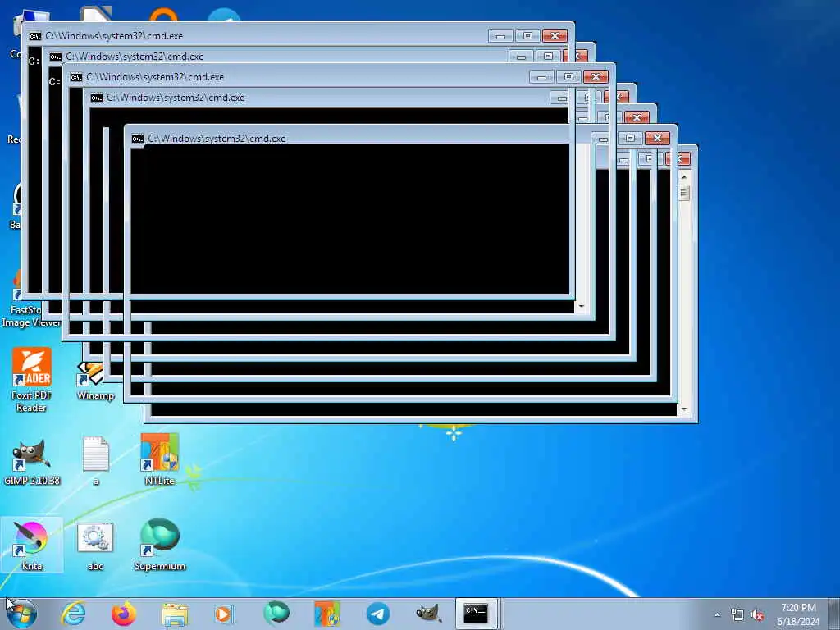The height and width of the screenshot is (630, 840).
Task: Open the Windows Start menu orb
Action: coord(22,614)
